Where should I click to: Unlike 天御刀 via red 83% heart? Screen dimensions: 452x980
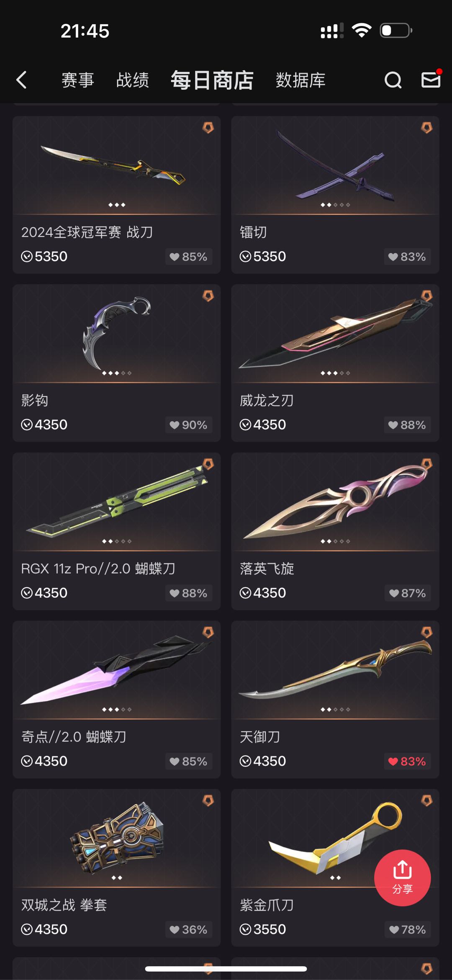407,761
